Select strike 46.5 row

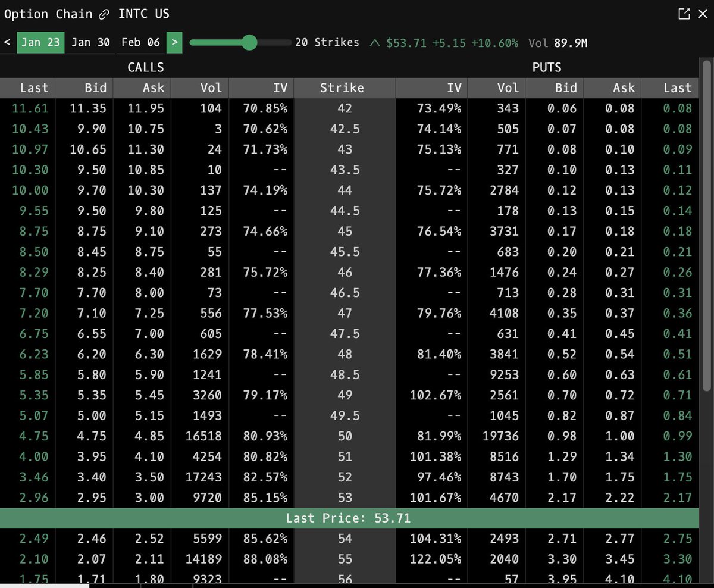coord(349,293)
